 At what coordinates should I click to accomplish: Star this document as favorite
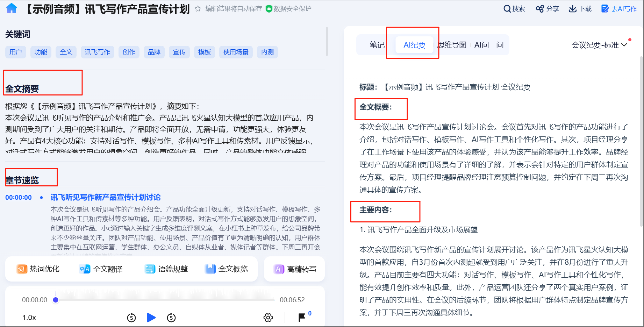(x=198, y=9)
